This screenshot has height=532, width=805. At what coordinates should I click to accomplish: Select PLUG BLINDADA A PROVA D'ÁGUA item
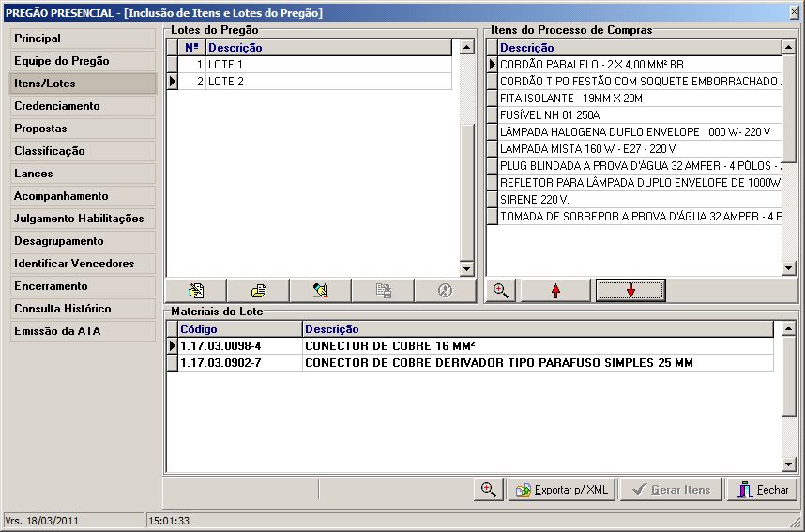(634, 166)
